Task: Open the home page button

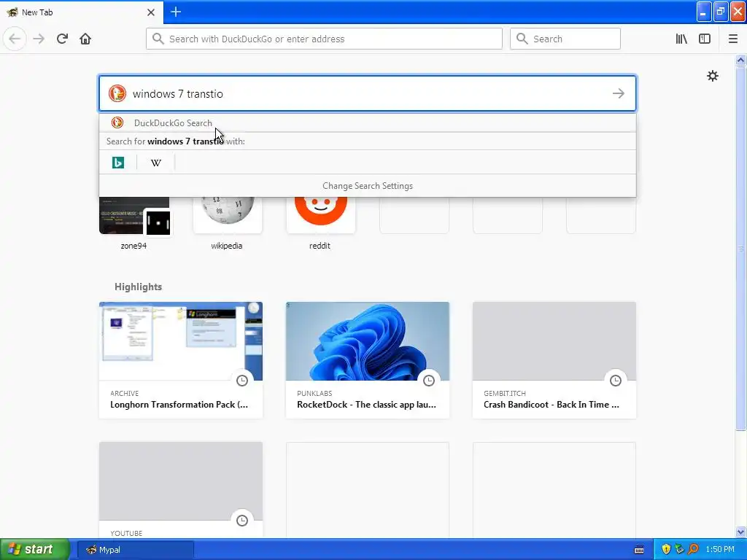Action: point(85,39)
